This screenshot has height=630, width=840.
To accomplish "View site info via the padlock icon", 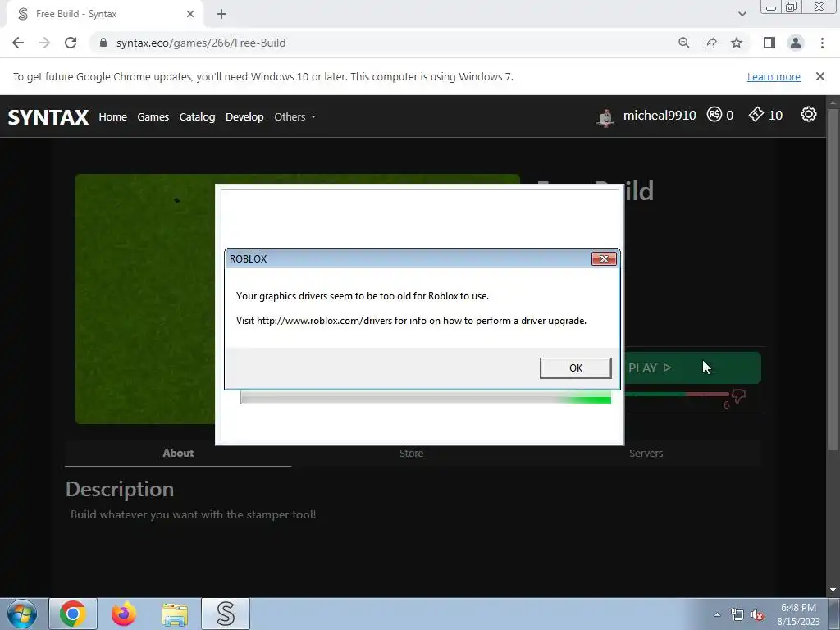I will [x=103, y=43].
